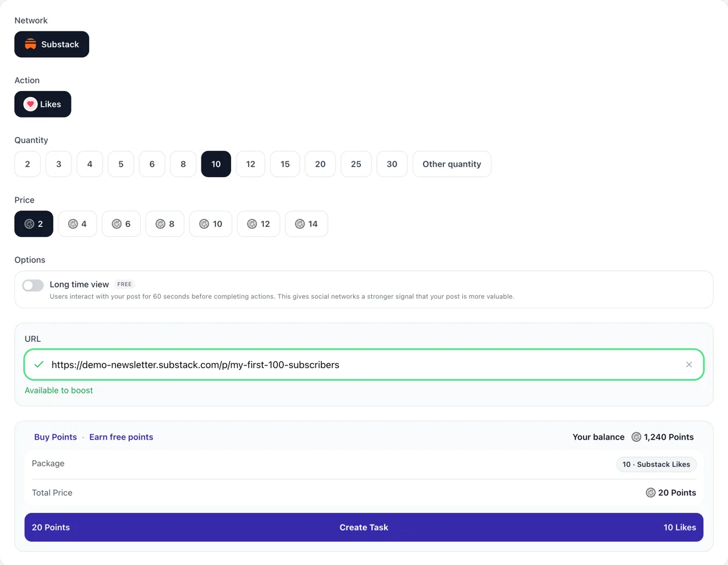This screenshot has height=565, width=728.
Task: Open the Buy Points link
Action: tap(56, 437)
